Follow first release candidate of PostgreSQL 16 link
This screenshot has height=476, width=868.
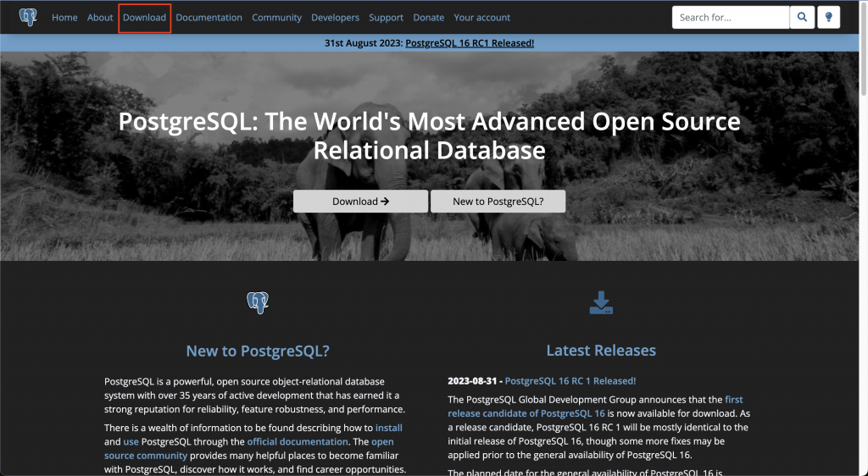[x=595, y=407]
